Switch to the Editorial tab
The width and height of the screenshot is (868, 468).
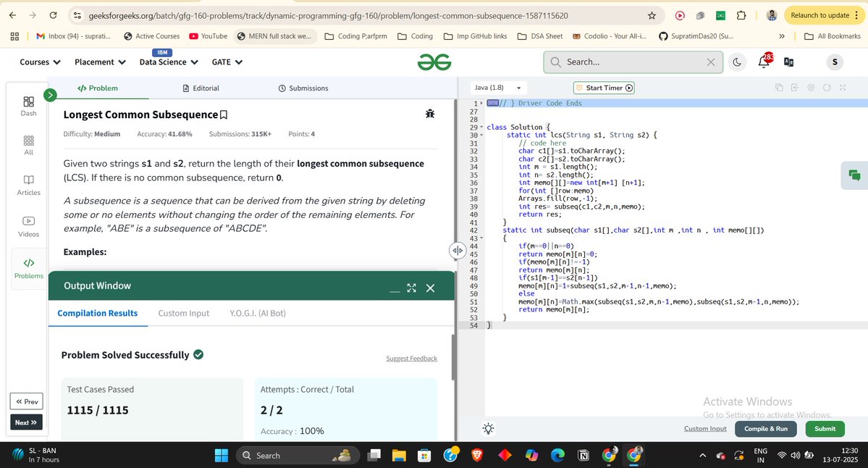tap(201, 88)
